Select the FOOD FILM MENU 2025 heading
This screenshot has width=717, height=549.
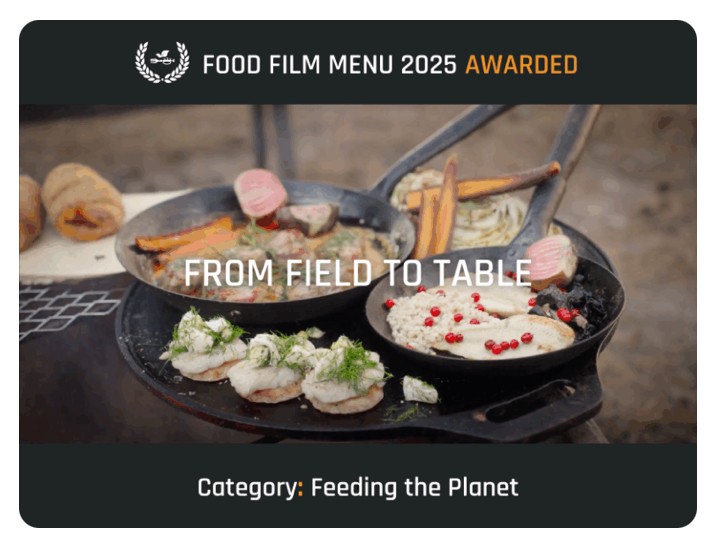pyautogui.click(x=330, y=64)
